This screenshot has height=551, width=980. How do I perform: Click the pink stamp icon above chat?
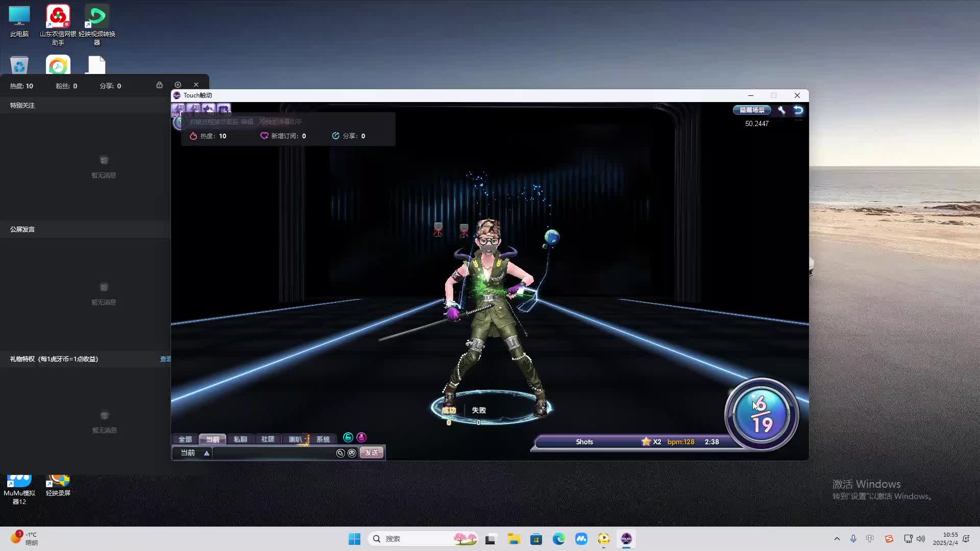coord(361,438)
